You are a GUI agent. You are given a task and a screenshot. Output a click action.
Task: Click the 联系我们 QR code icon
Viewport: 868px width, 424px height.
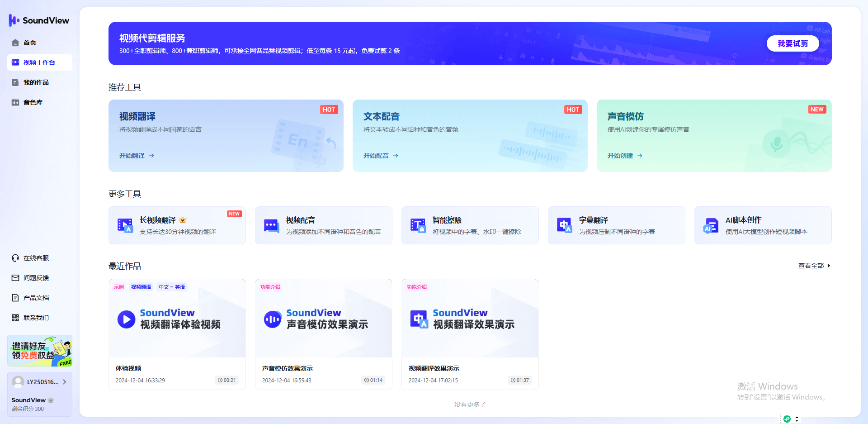pyautogui.click(x=15, y=318)
